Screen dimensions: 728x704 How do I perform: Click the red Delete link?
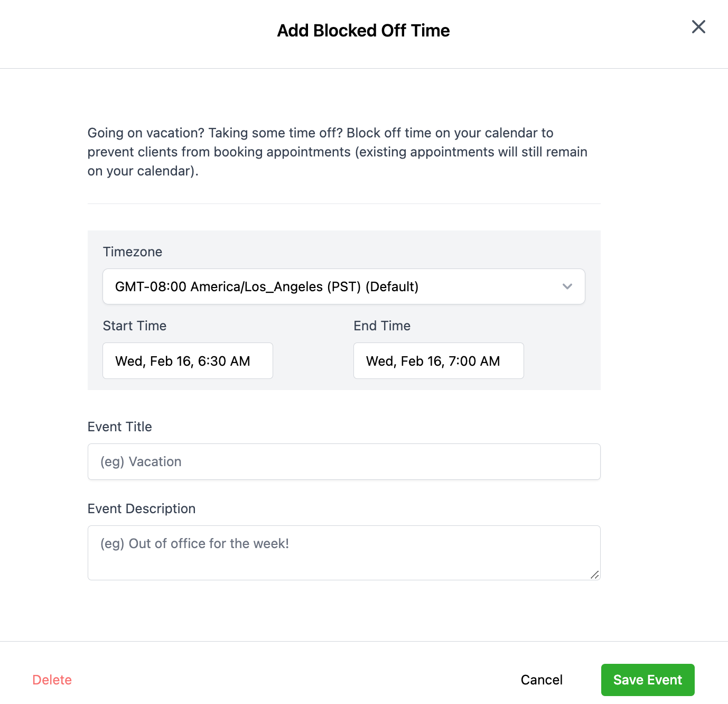click(x=52, y=680)
